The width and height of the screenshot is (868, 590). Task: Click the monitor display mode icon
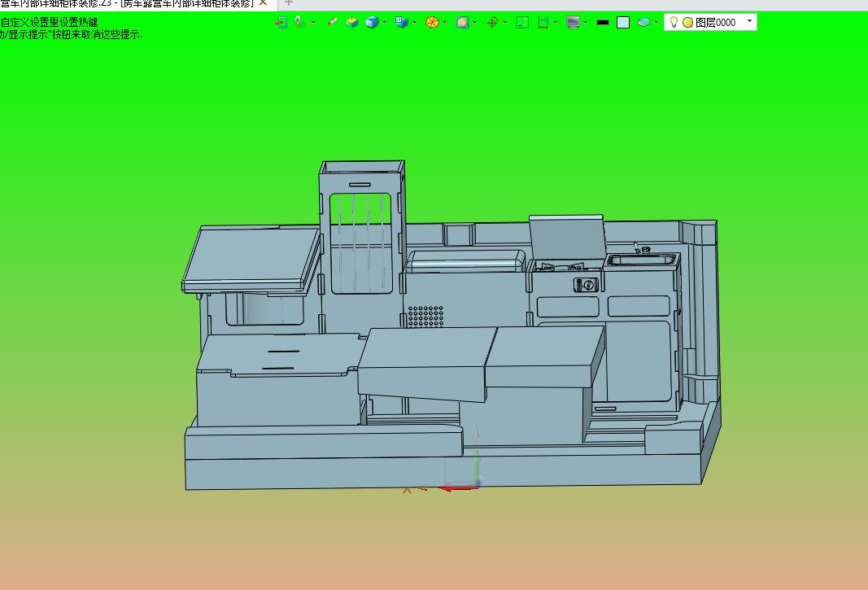pyautogui.click(x=573, y=22)
